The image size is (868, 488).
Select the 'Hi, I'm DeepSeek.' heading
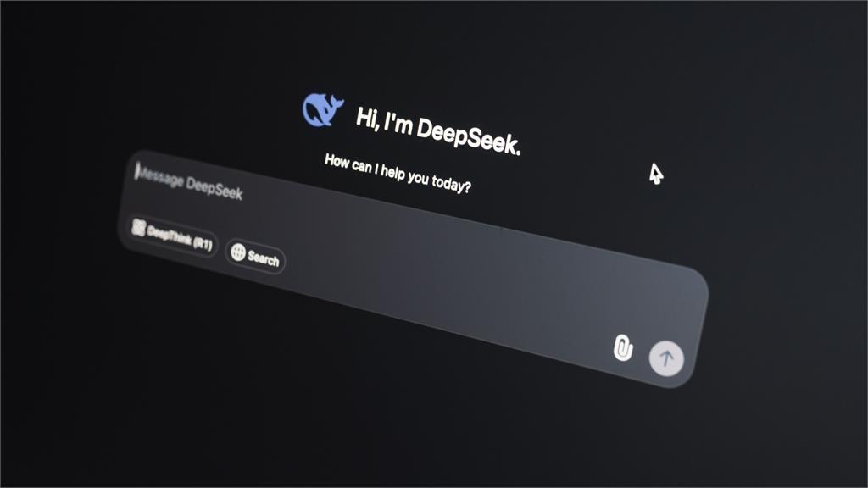(x=437, y=131)
